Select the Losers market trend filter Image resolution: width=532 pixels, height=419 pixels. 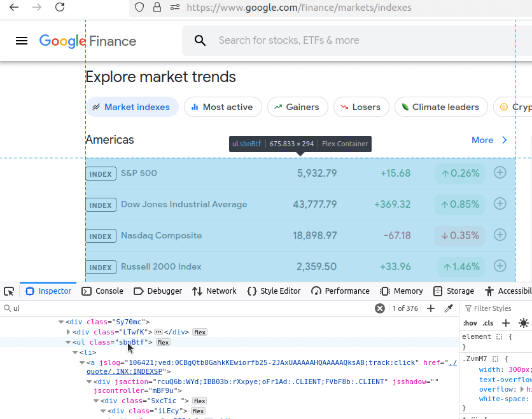(361, 107)
